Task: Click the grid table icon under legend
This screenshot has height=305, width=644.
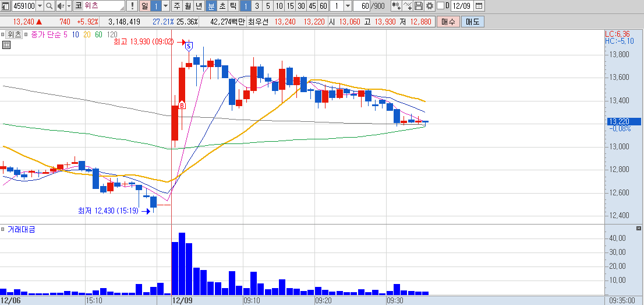Action: (6, 45)
